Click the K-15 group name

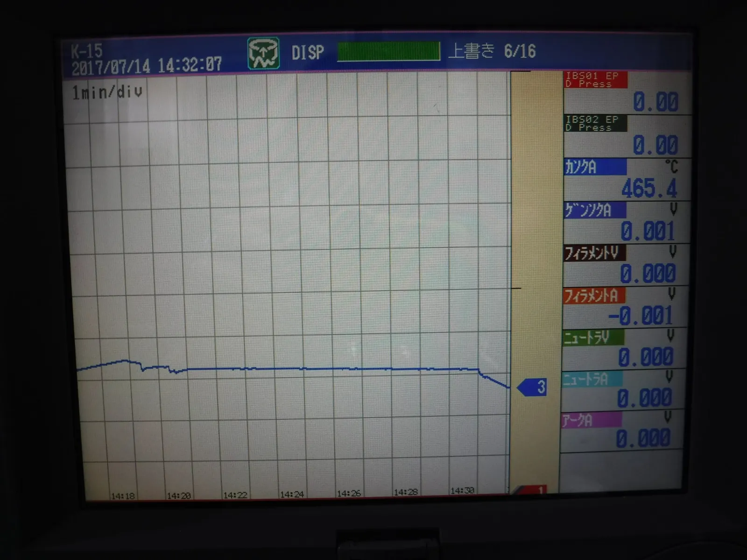[86, 50]
